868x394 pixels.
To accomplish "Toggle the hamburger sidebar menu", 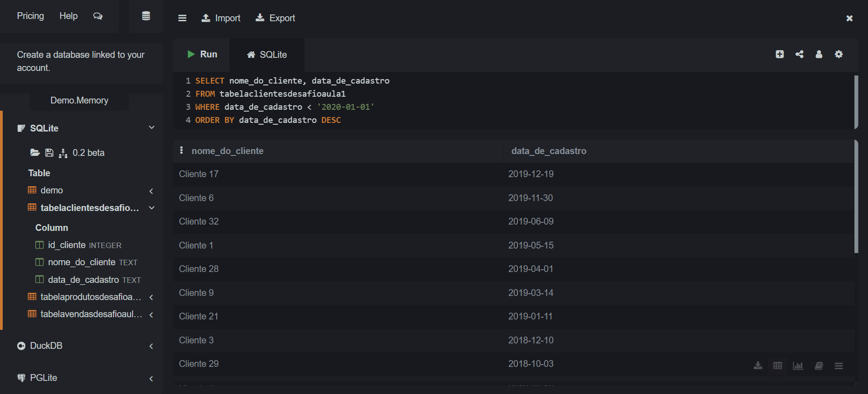I will tap(182, 18).
